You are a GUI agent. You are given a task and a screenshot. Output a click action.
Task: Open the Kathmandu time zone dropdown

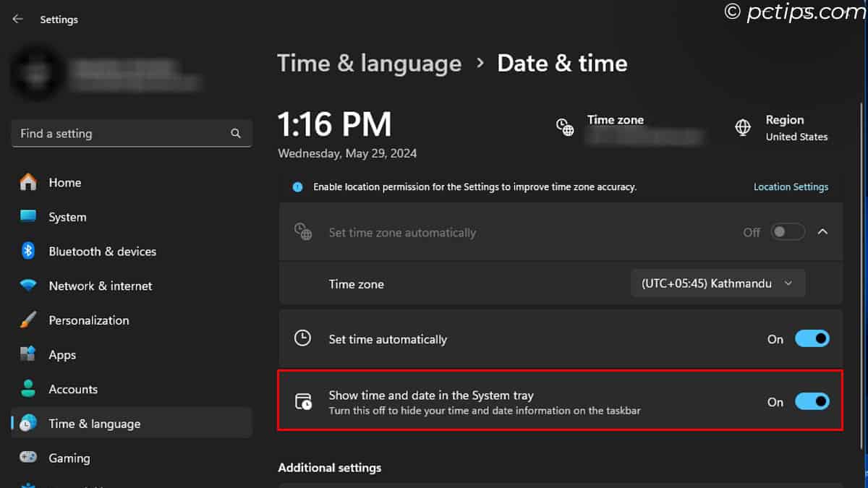718,284
